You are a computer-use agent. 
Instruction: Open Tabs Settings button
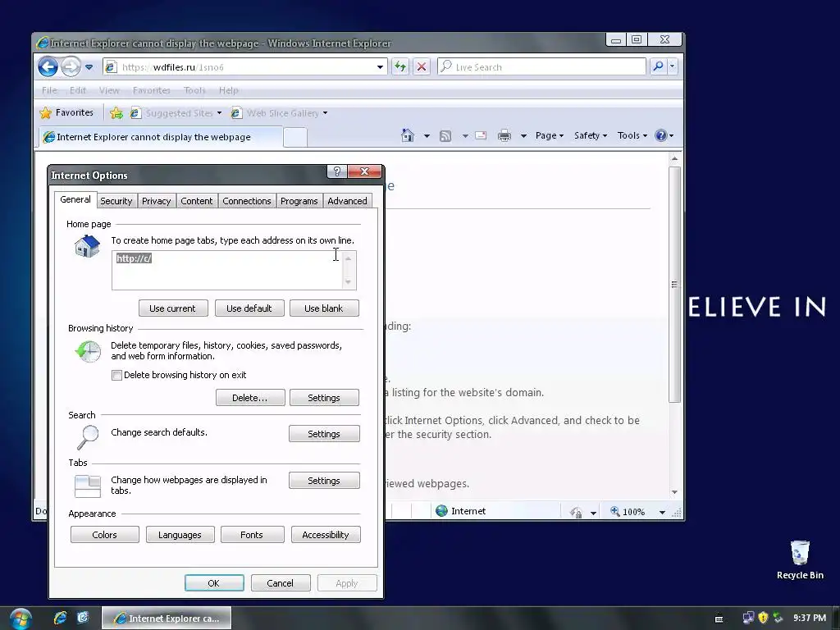(324, 481)
